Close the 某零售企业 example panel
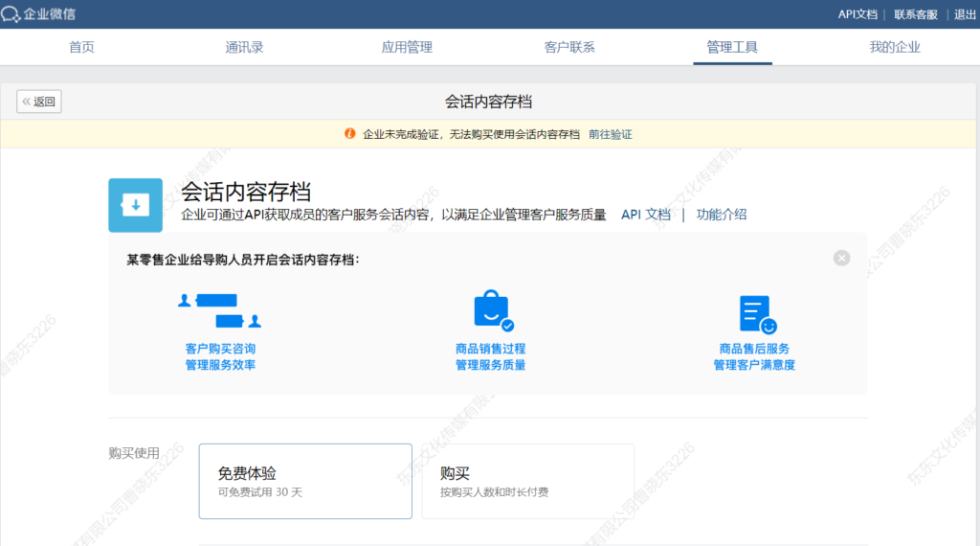The width and height of the screenshot is (980, 546). tap(841, 259)
